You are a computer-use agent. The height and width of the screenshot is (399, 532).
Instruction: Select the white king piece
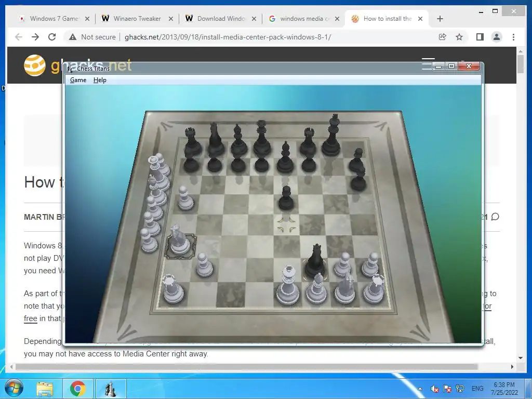pos(288,286)
